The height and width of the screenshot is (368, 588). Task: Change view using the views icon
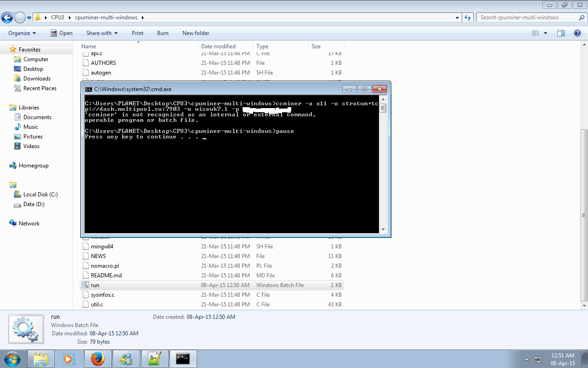(x=535, y=33)
